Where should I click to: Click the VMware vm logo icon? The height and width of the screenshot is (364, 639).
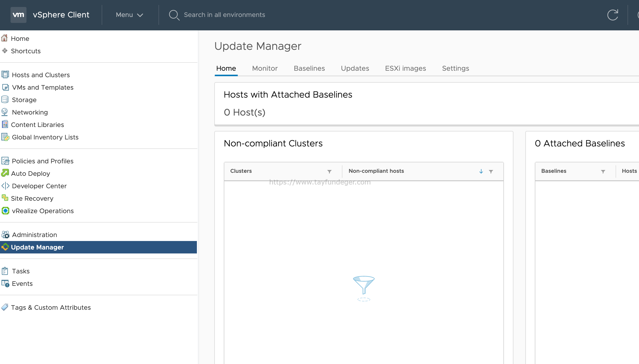pyautogui.click(x=18, y=15)
